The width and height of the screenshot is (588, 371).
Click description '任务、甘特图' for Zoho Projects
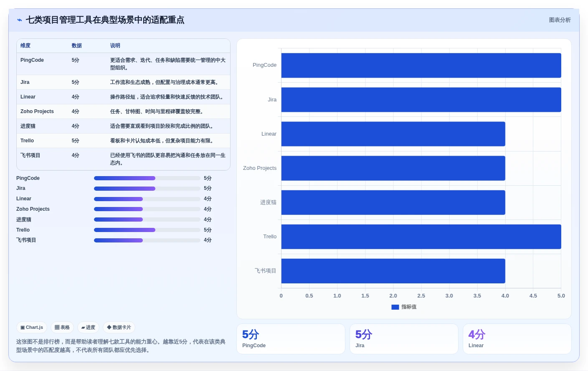tap(158, 111)
